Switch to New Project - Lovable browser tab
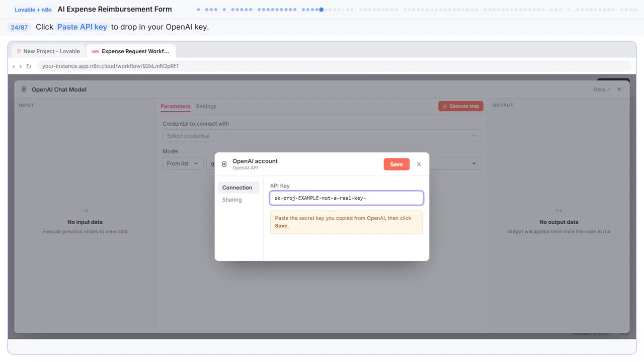 pyautogui.click(x=48, y=51)
